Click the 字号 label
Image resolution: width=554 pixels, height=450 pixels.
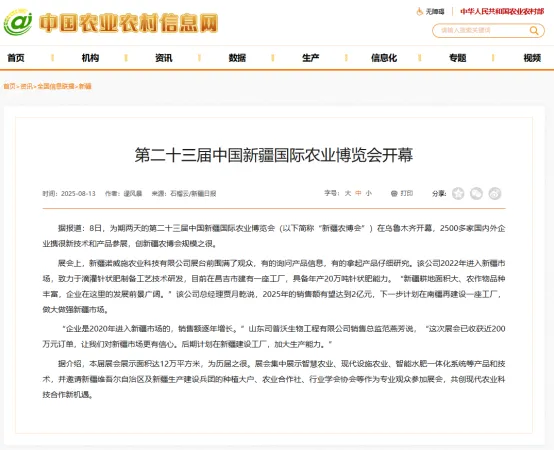click(x=331, y=193)
